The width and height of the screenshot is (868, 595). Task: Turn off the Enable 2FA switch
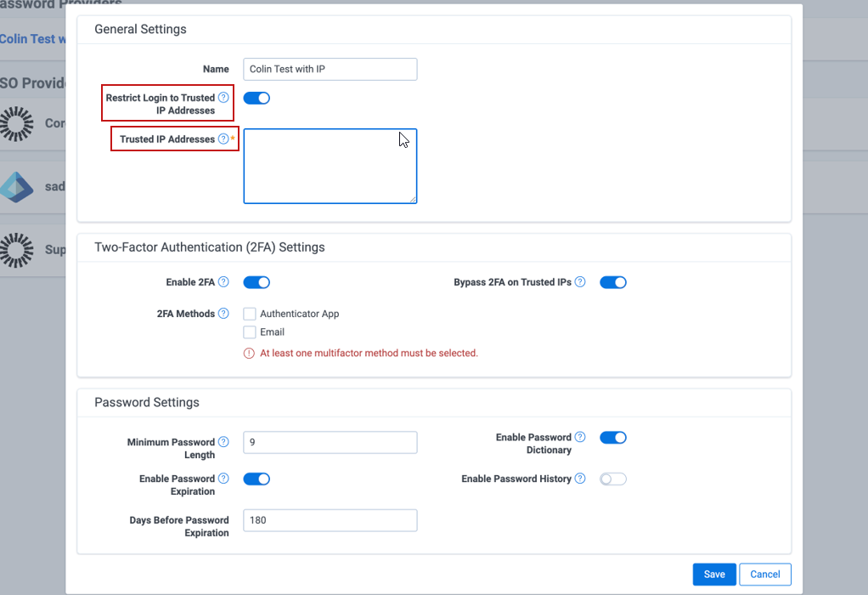tap(256, 282)
